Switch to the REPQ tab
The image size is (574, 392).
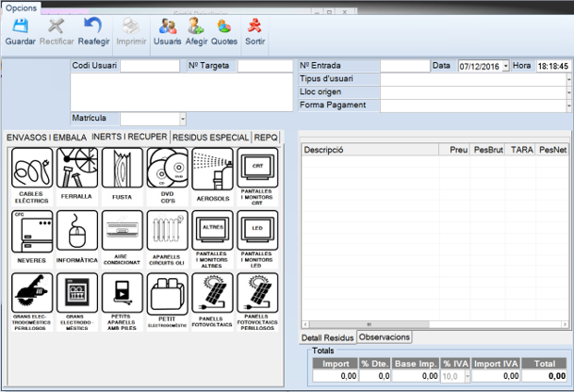click(x=266, y=138)
